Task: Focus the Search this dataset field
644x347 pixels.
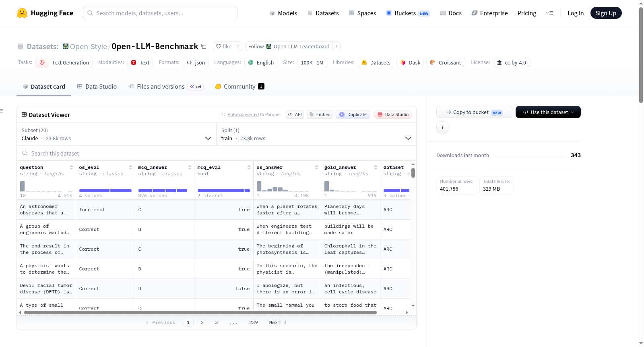Action: coord(217,153)
